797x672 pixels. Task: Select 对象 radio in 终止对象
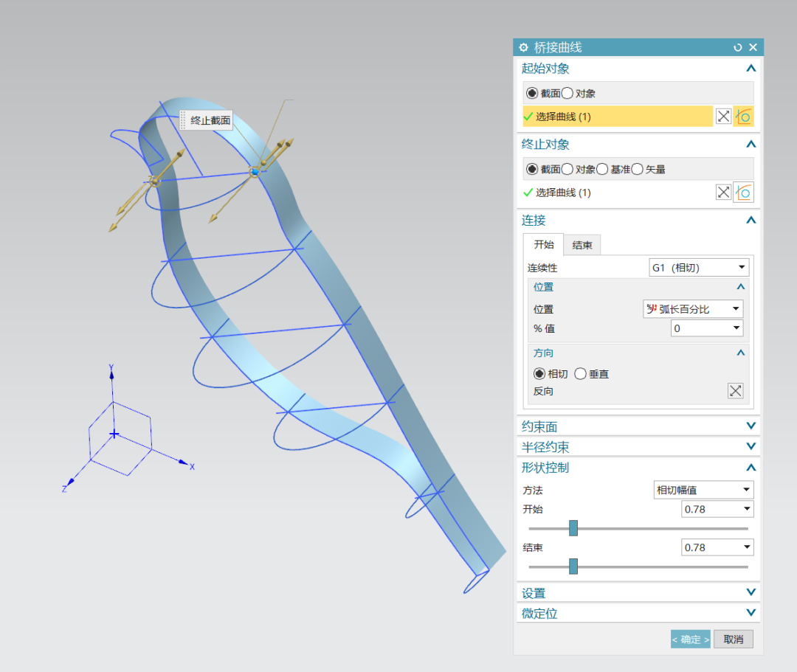pyautogui.click(x=567, y=169)
